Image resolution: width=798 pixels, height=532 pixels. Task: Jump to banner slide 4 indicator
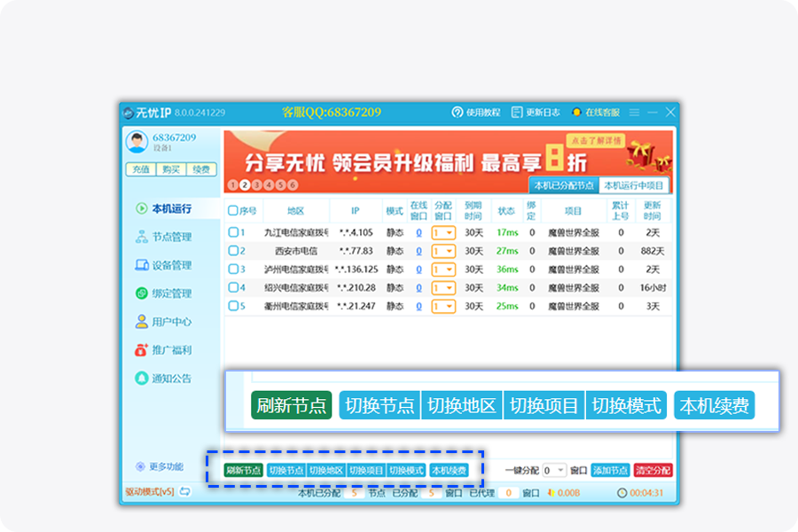[269, 185]
